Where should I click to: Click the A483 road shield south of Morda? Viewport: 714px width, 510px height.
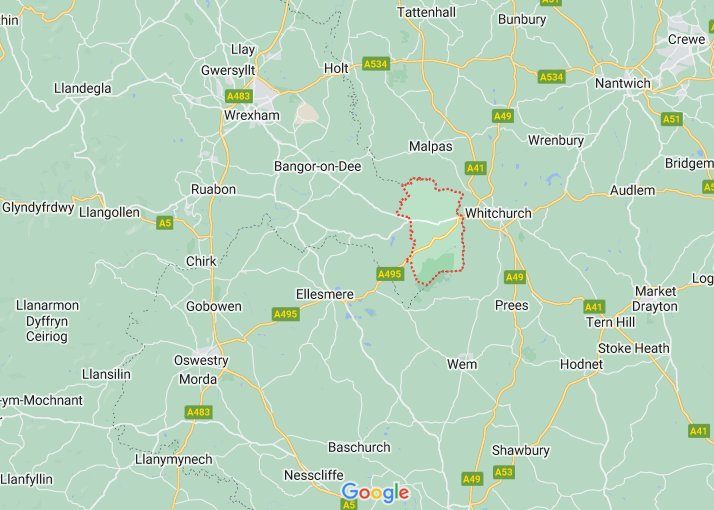tap(199, 412)
